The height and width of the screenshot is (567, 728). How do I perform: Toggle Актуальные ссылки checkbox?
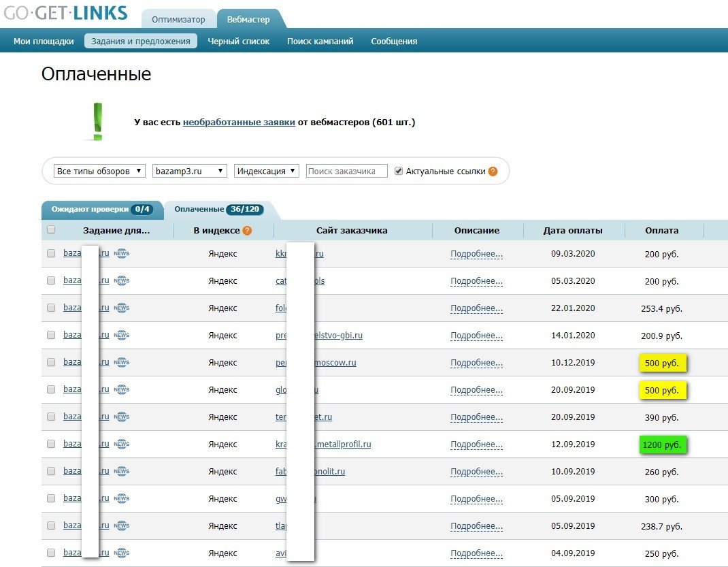coord(398,171)
